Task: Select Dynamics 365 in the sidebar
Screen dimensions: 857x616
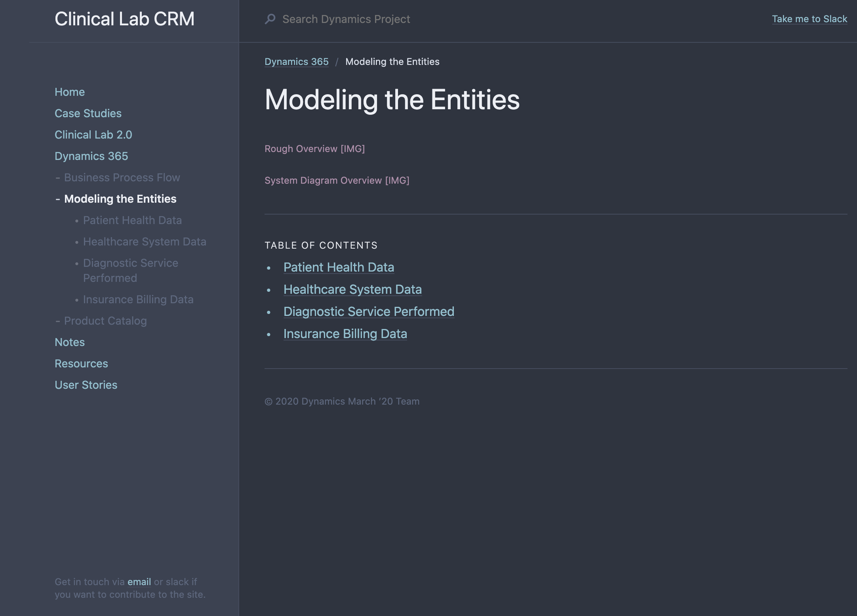Action: 91,156
